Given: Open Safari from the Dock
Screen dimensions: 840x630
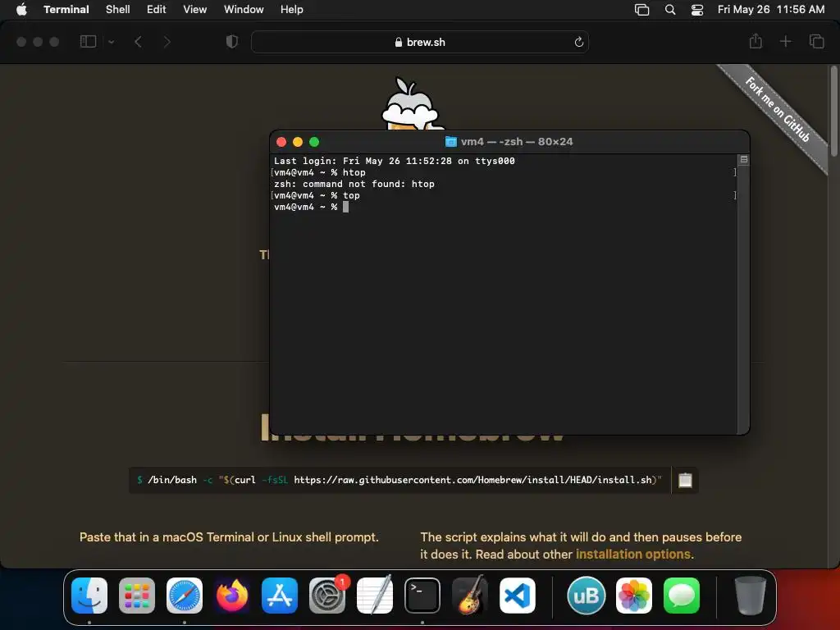Looking at the screenshot, I should (x=185, y=596).
